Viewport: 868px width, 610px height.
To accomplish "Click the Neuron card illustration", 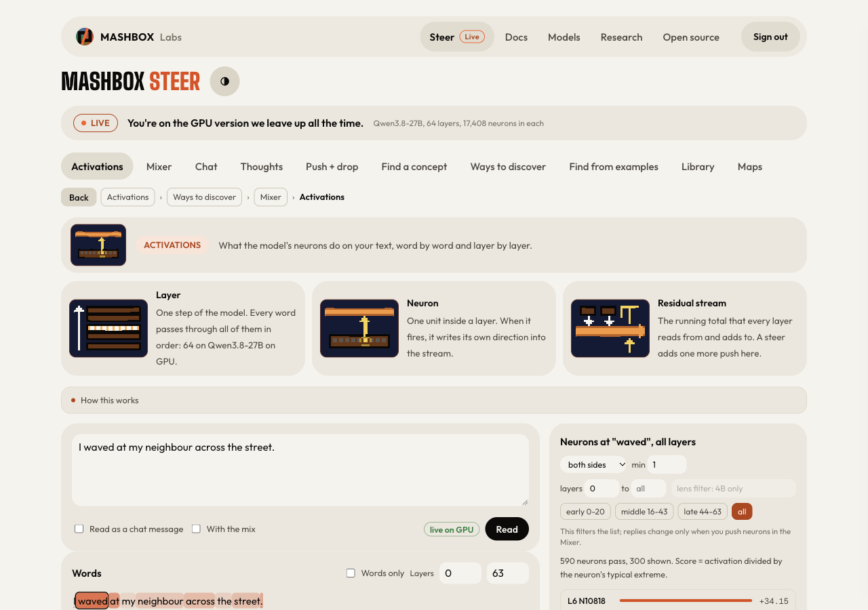I will [359, 328].
